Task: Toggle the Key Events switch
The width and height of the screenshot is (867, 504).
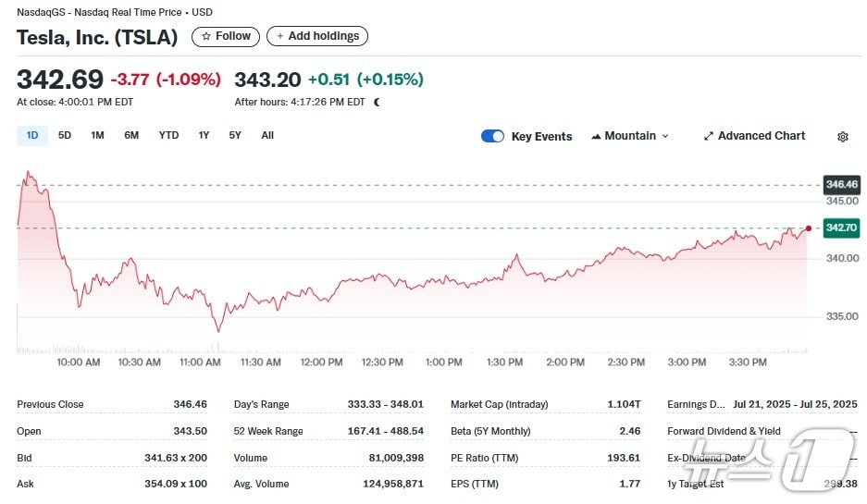Action: coord(492,136)
